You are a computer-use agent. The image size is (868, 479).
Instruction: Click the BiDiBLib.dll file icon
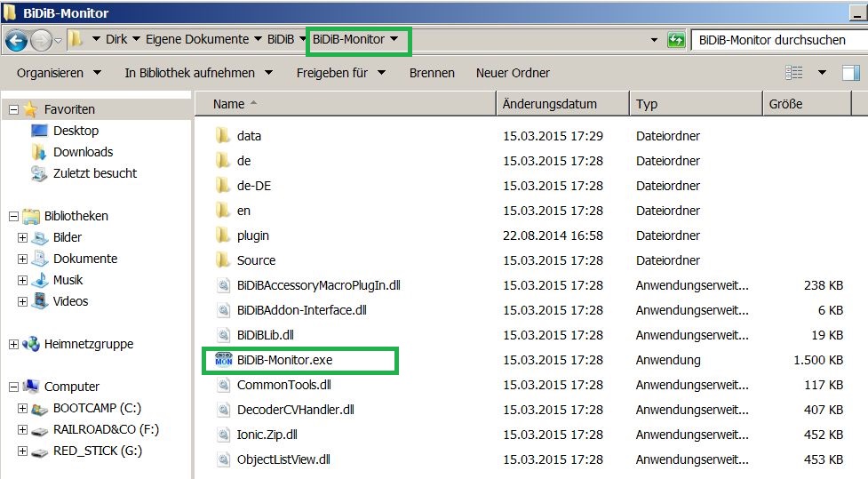click(223, 335)
